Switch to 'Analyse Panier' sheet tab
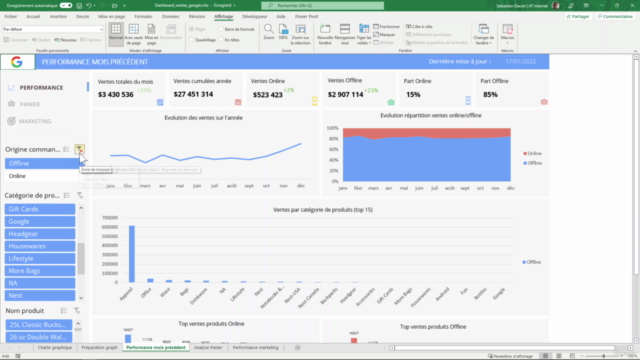Image resolution: width=640 pixels, height=360 pixels. (x=208, y=348)
